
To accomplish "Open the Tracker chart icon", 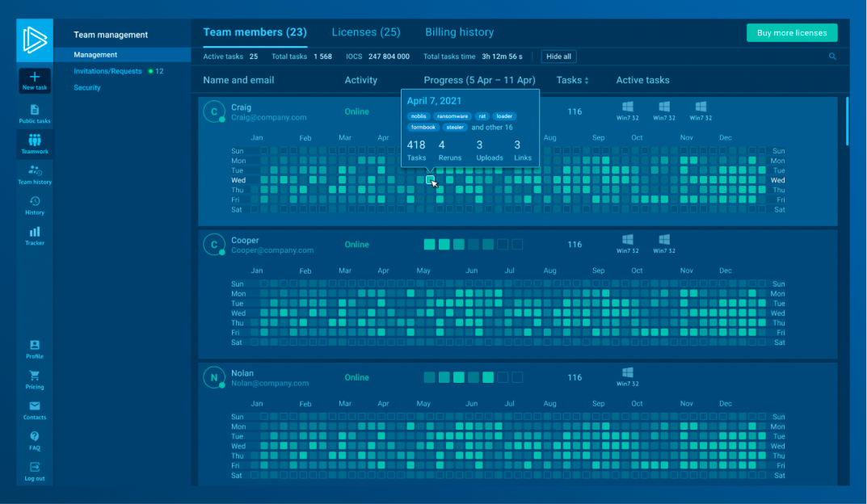I will coord(35,233).
